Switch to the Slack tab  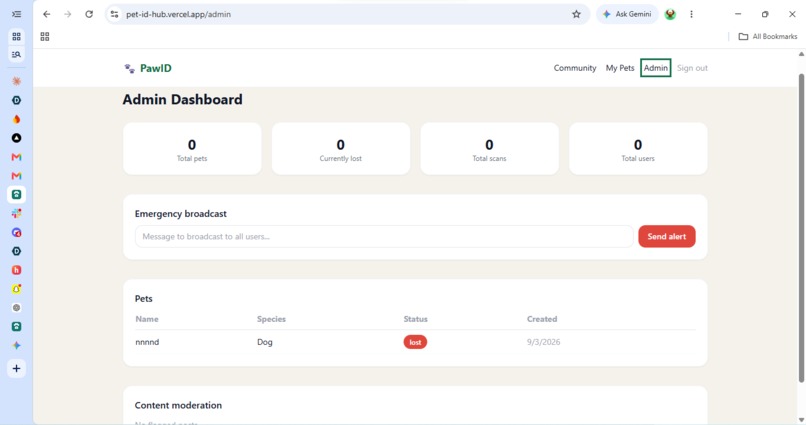[x=16, y=213]
